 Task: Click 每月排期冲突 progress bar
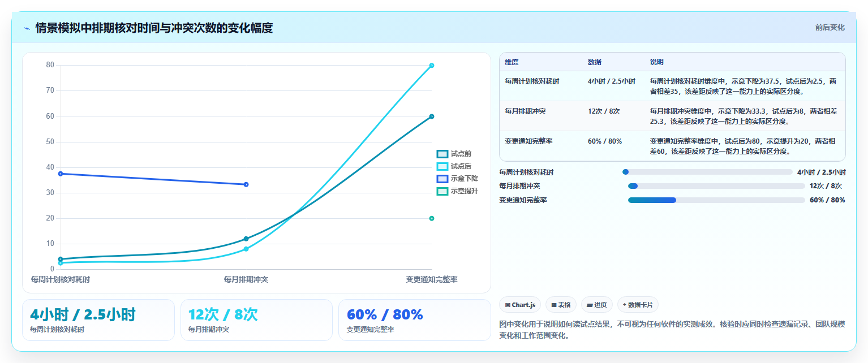pos(716,186)
